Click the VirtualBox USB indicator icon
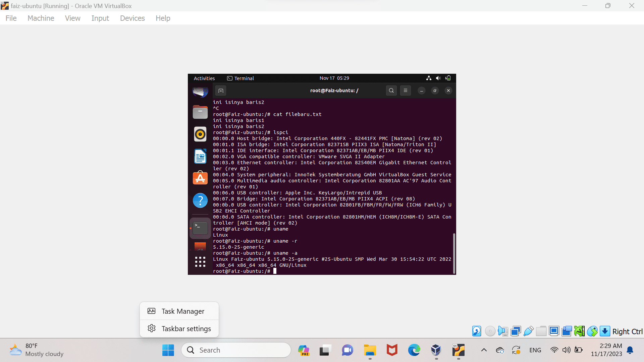Viewport: 644px width, 362px height. click(x=528, y=331)
